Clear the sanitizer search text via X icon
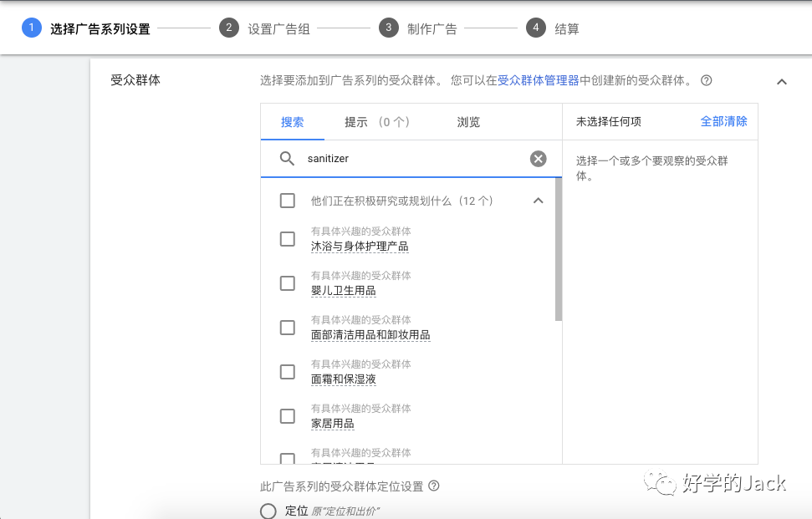Viewport: 812px width, 519px height. click(538, 158)
